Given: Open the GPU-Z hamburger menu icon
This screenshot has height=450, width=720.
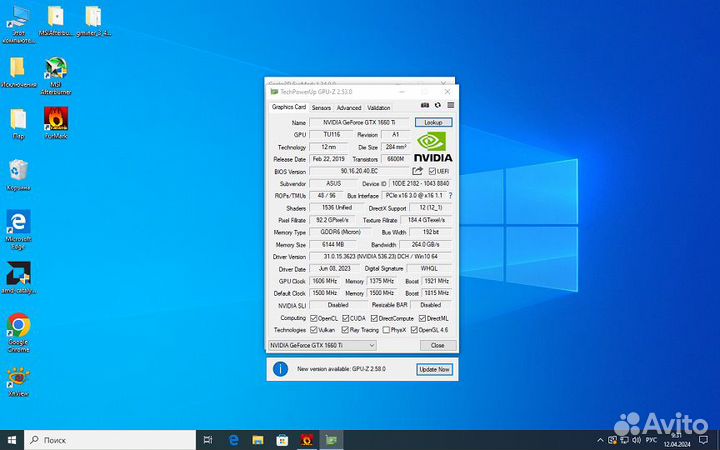Looking at the screenshot, I should tap(450, 105).
